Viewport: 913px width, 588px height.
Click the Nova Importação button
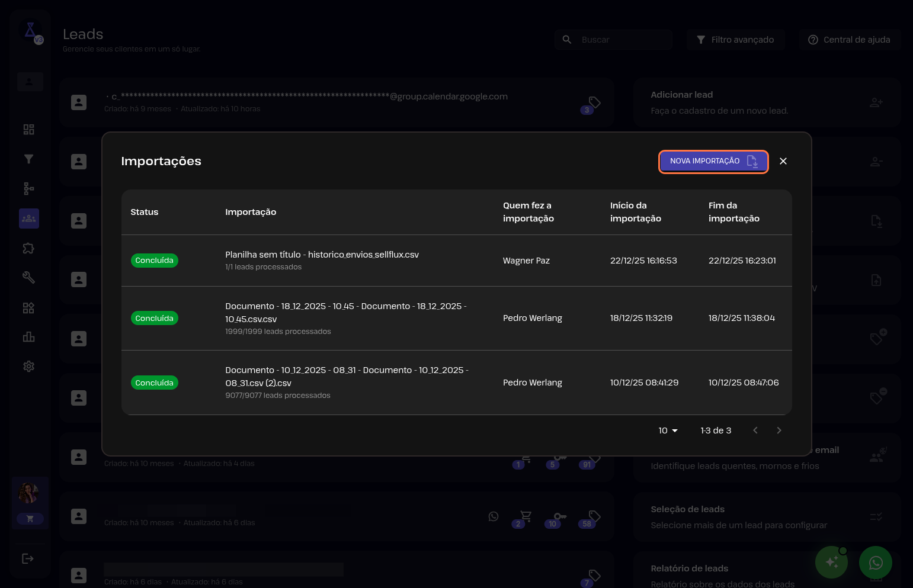pos(713,161)
